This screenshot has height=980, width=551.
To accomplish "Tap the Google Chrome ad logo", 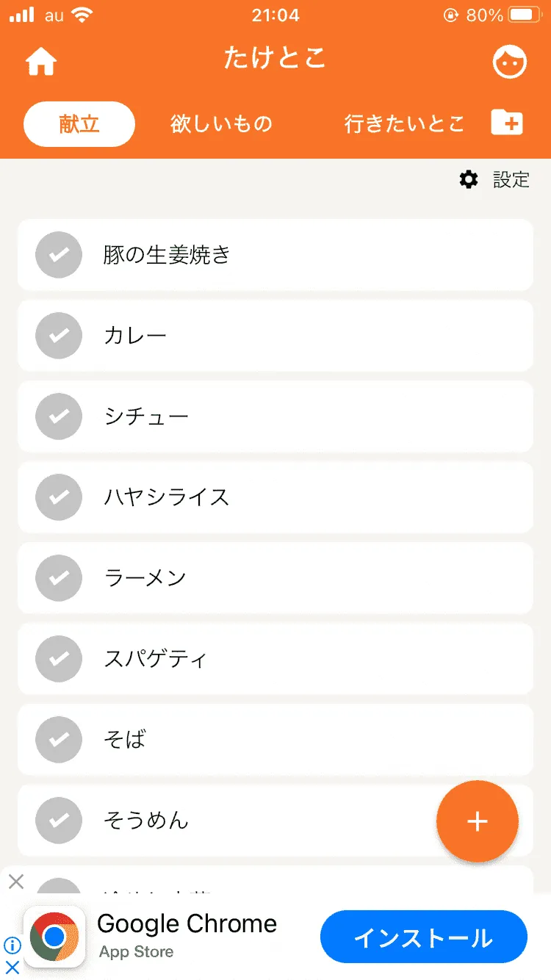I will pyautogui.click(x=54, y=937).
